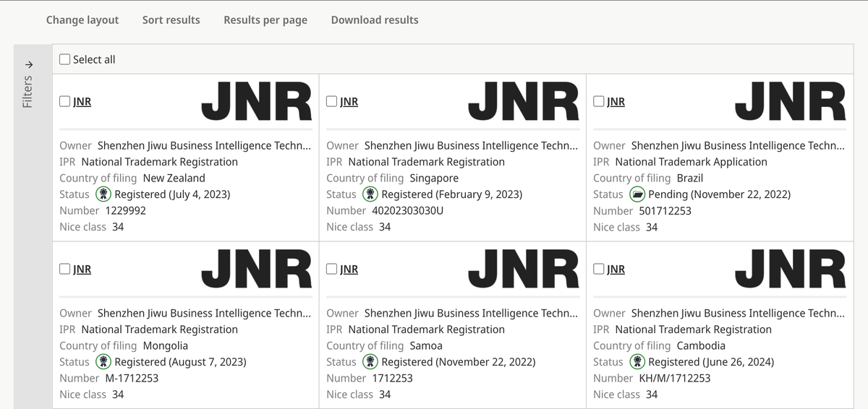This screenshot has height=409, width=868.
Task: Click the country of filing Singapore
Action: pyautogui.click(x=434, y=178)
